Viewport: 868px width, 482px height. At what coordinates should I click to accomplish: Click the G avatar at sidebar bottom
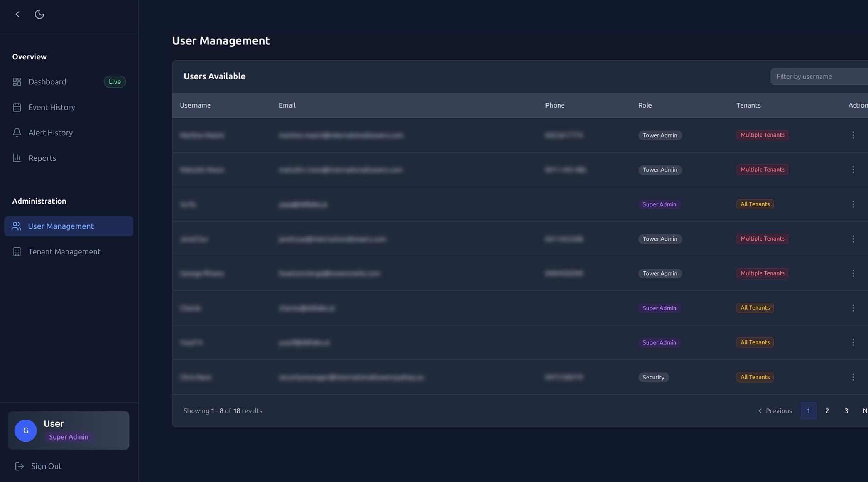point(25,430)
